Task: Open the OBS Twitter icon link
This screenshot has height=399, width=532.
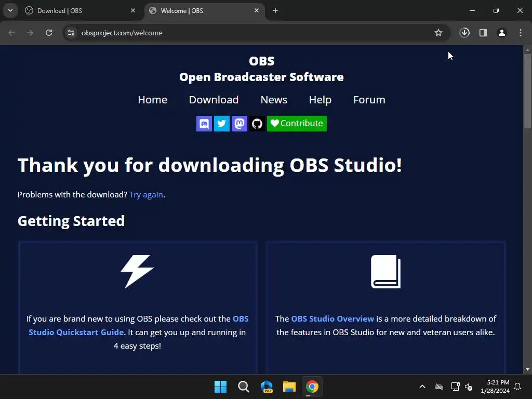Action: click(x=221, y=124)
